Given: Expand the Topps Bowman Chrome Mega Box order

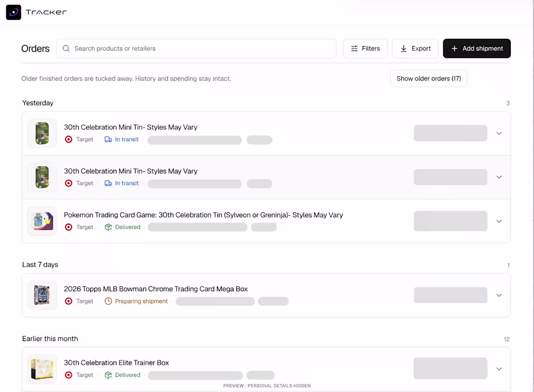Looking at the screenshot, I should click(499, 295).
